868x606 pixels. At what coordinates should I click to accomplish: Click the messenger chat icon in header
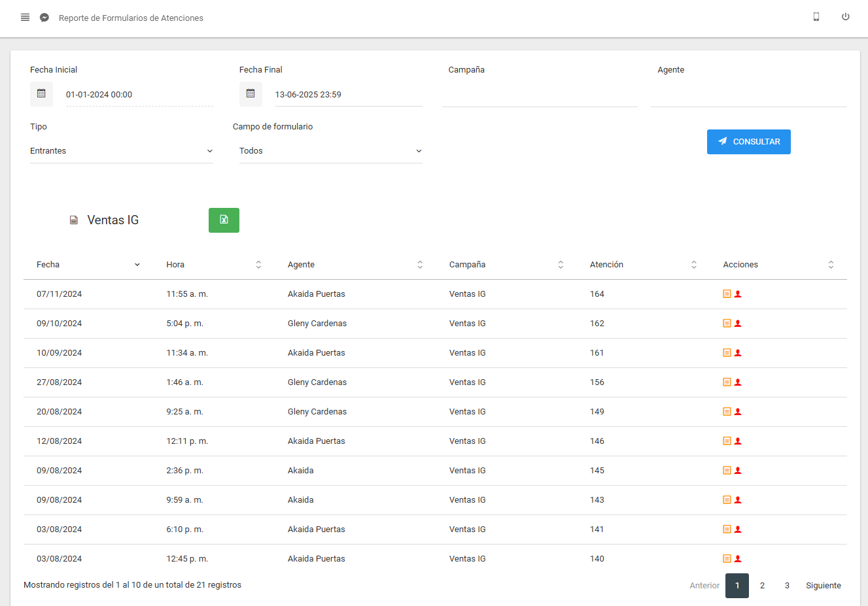(x=44, y=18)
